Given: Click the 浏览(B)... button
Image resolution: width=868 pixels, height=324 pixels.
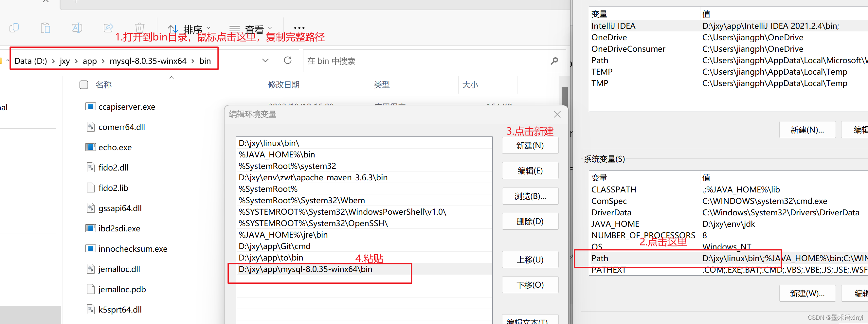Looking at the screenshot, I should (530, 196).
